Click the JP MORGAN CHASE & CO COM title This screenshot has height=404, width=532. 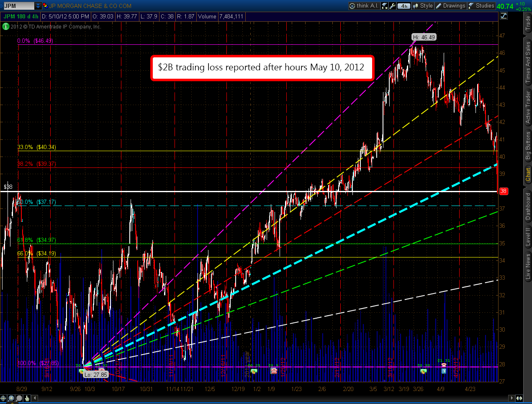click(x=90, y=6)
